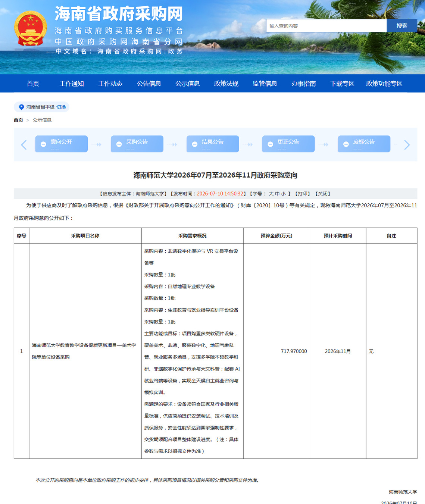Click the minus icon on 采购公告
Screen dimensions: 425x504
tap(119, 144)
